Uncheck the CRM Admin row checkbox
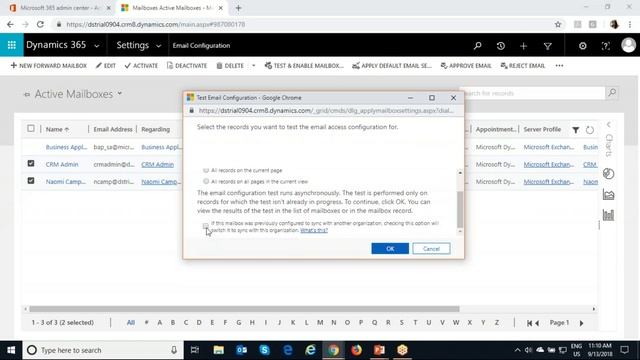Screen dimensions: 640x360 31,164
